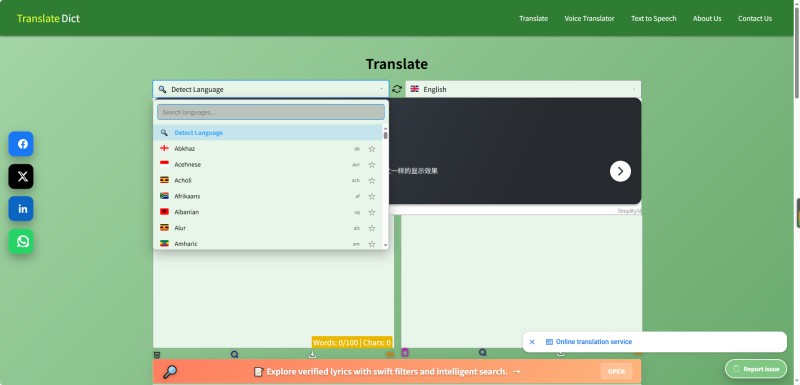Viewport: 800px width, 385px height.
Task: Star Alur as favorite language
Action: click(x=372, y=228)
